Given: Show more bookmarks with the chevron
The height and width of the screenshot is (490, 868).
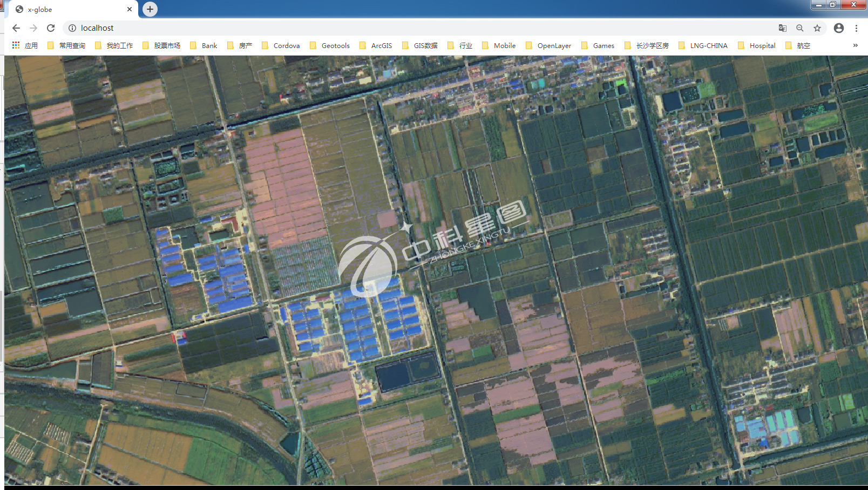Looking at the screenshot, I should (855, 45).
